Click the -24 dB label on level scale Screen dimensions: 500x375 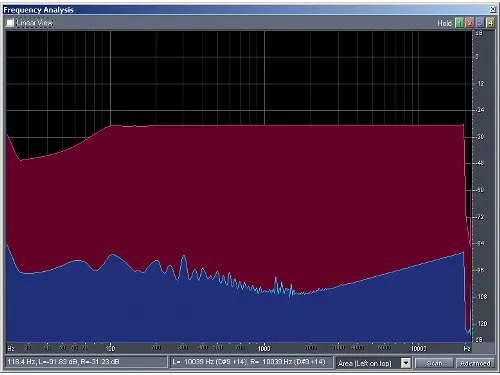[480, 110]
